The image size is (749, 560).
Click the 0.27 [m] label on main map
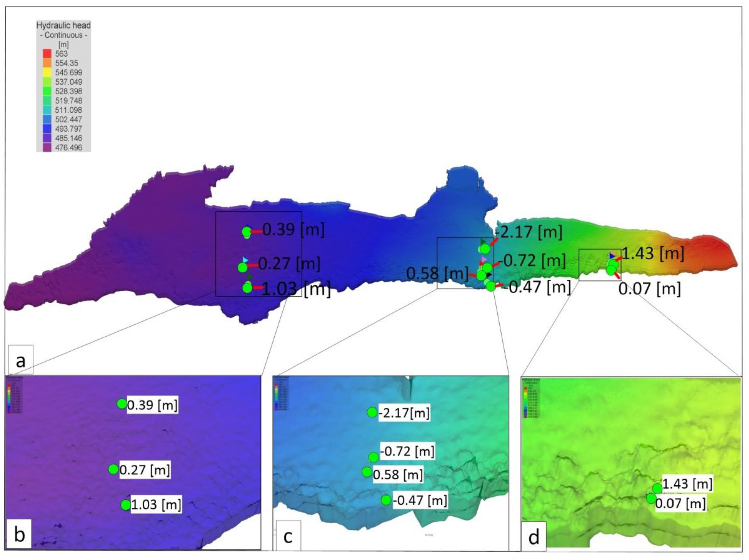pos(289,263)
